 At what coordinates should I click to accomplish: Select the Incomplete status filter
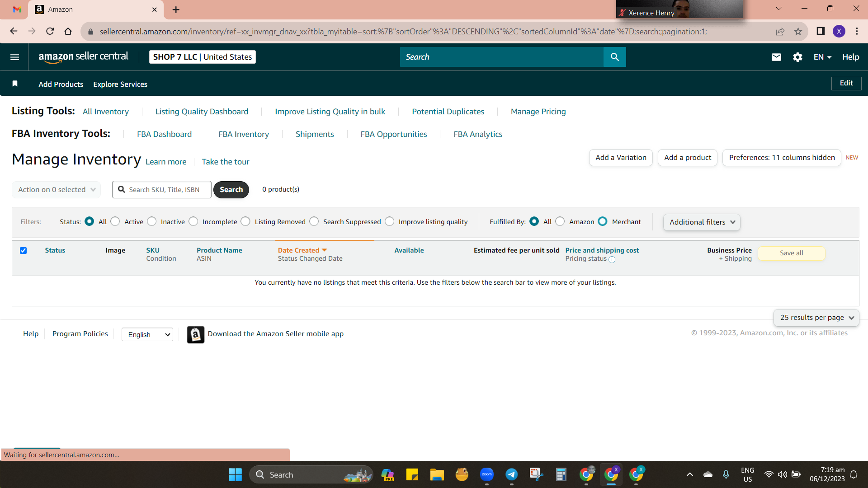[193, 221]
